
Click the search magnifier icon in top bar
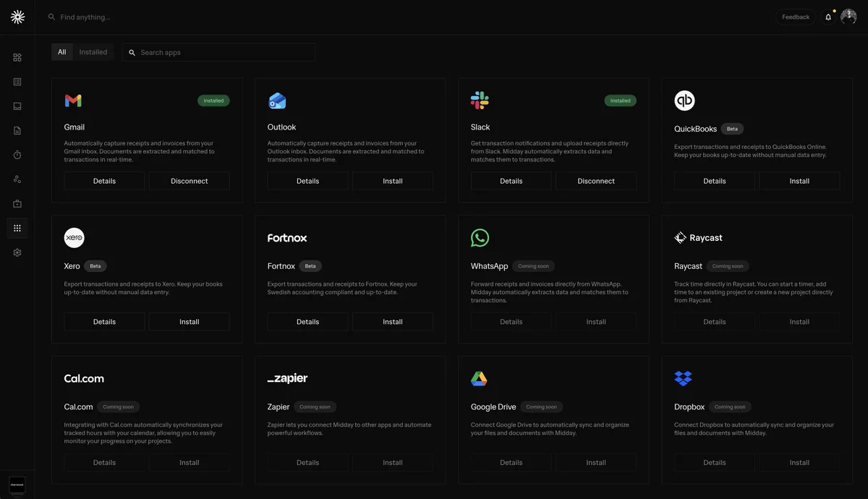click(x=51, y=17)
